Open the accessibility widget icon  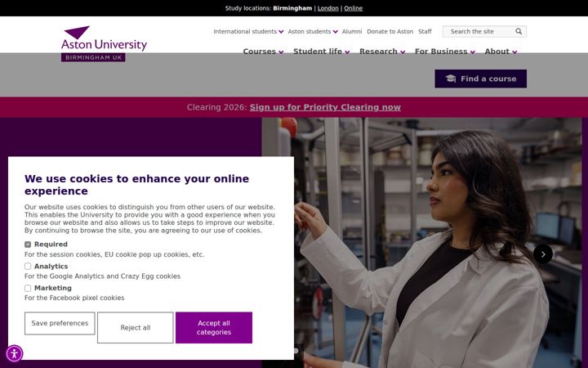tap(14, 354)
